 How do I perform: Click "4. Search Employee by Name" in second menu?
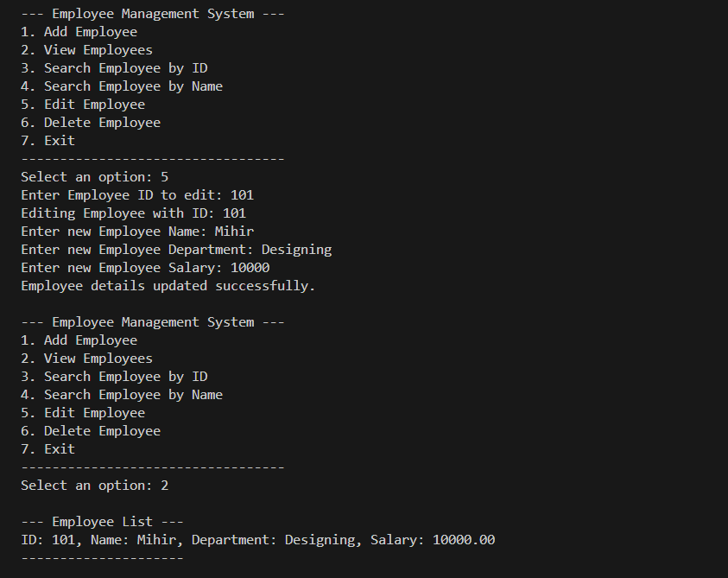(x=122, y=395)
